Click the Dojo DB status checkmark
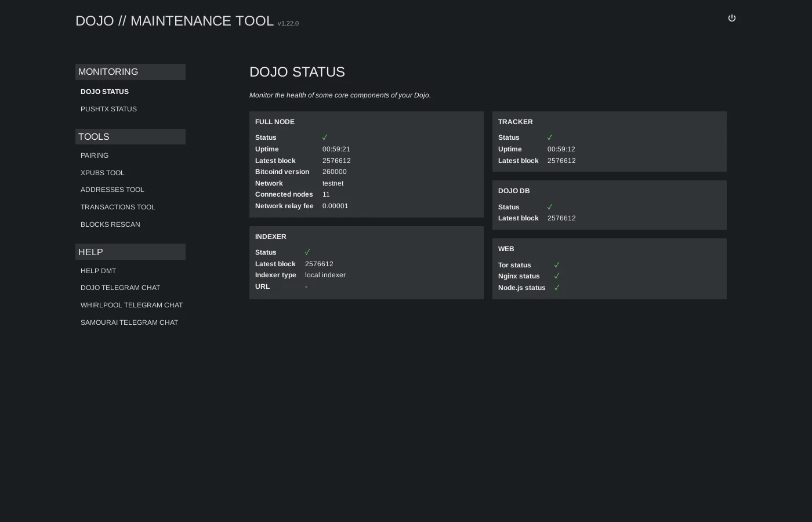Image resolution: width=812 pixels, height=522 pixels. (x=550, y=207)
